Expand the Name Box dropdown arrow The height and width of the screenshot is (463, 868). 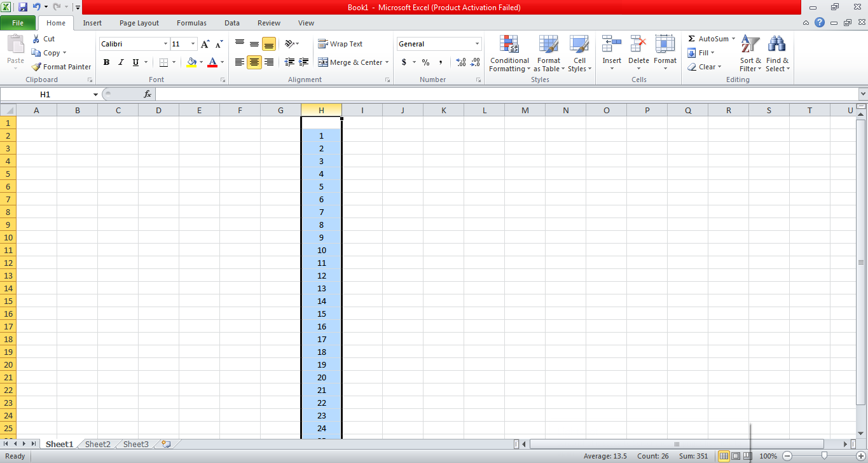tap(95, 94)
